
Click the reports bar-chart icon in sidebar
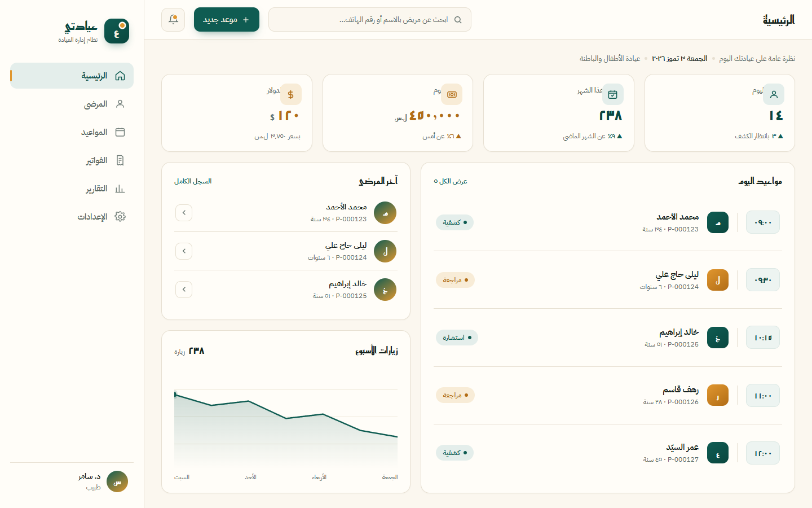click(120, 189)
